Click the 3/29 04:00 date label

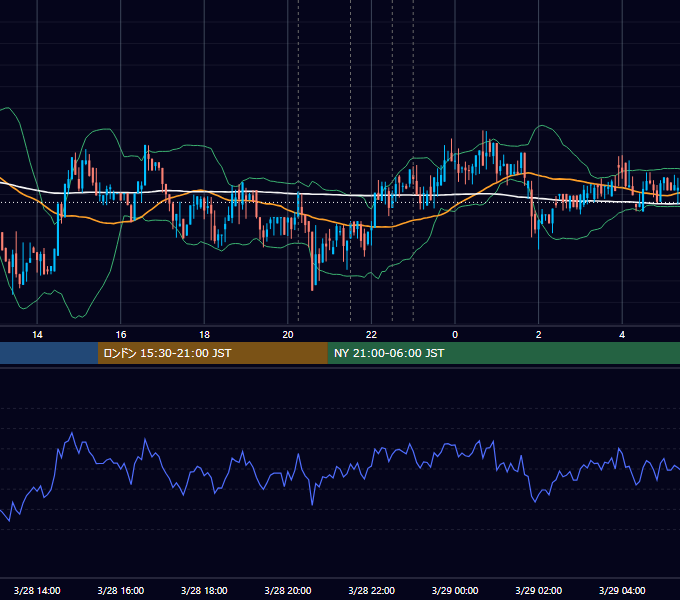click(622, 590)
